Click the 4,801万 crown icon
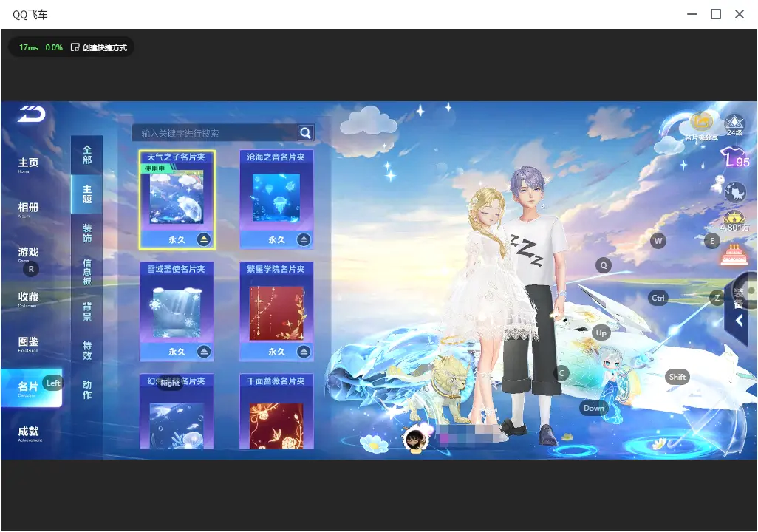 tap(734, 222)
